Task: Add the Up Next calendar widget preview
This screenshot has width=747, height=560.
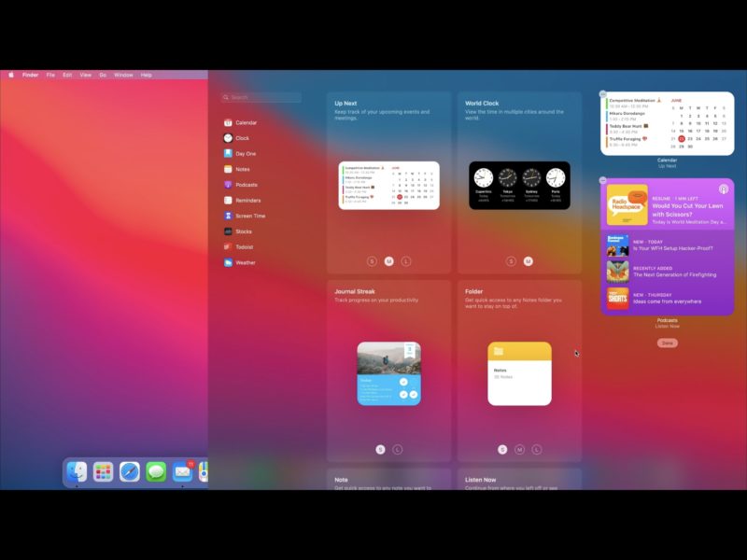Action: tap(389, 185)
